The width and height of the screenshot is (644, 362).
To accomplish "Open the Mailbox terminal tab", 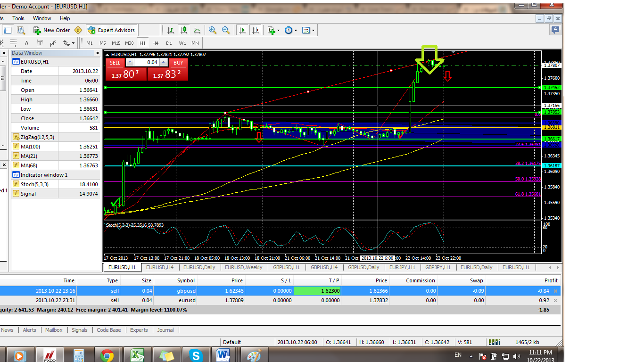I will [54, 330].
